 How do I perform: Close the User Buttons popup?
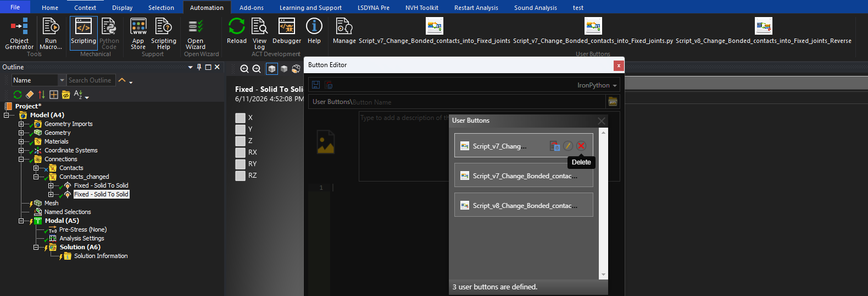pos(602,120)
